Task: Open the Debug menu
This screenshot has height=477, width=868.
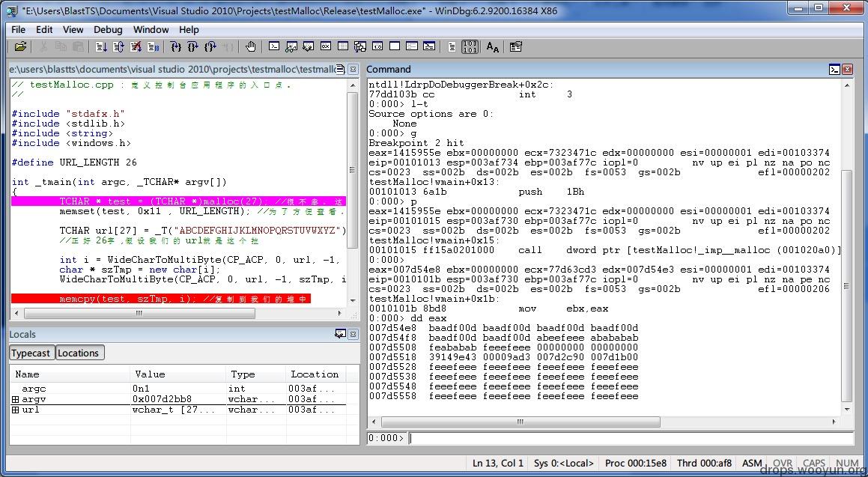Action: (108, 29)
